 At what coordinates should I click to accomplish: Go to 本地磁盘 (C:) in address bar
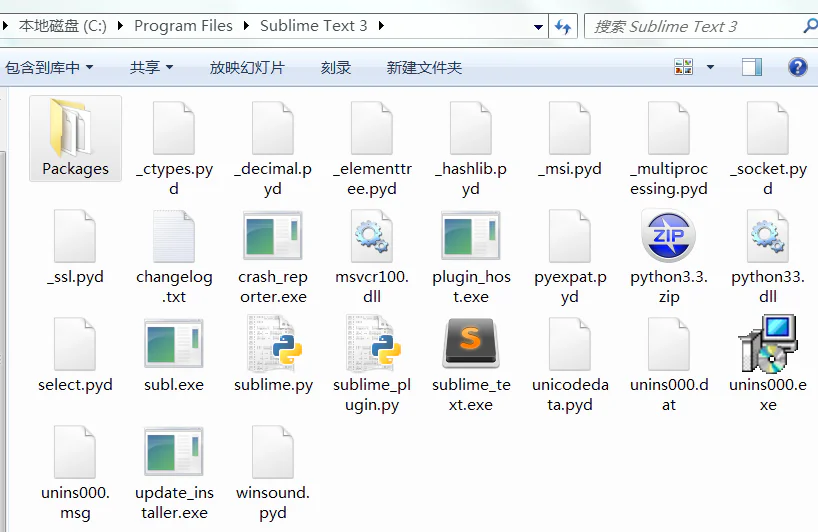point(63,26)
